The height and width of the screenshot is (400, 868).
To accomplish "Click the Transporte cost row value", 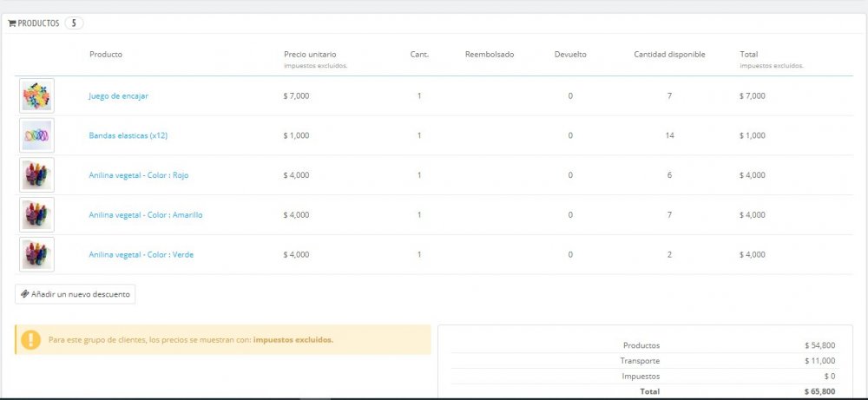I will pos(819,361).
